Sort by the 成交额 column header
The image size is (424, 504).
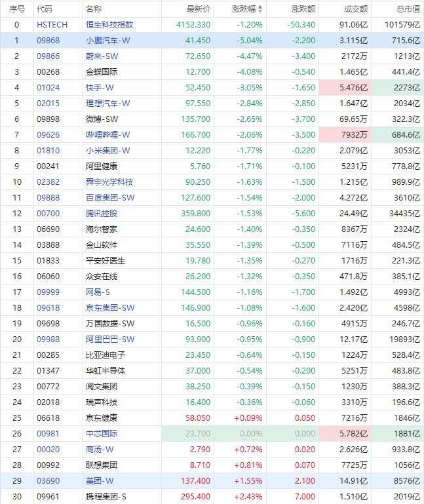[x=356, y=9]
